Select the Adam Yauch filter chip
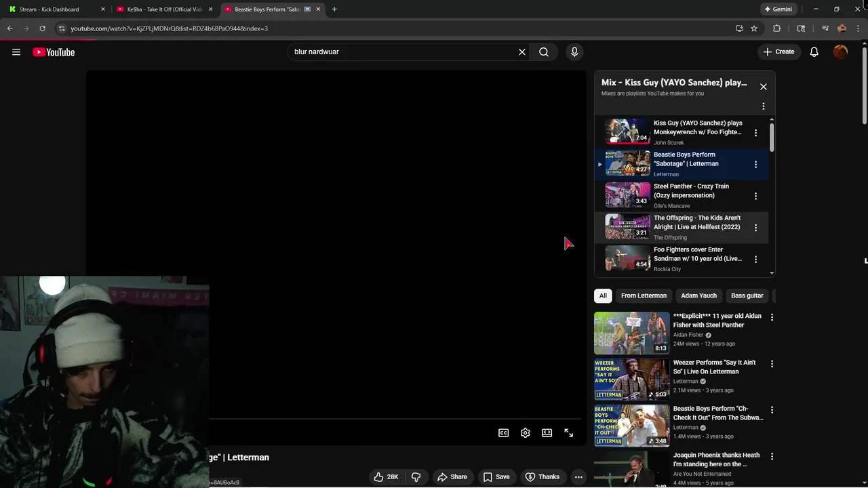Image resolution: width=868 pixels, height=488 pixels. (698, 296)
